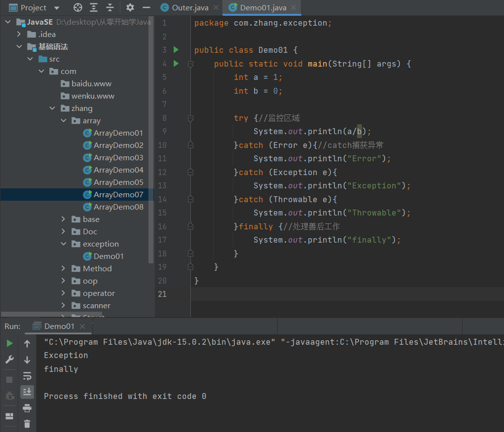Expand the oop package folder
Viewport: 504px width, 432px height.
click(x=63, y=281)
